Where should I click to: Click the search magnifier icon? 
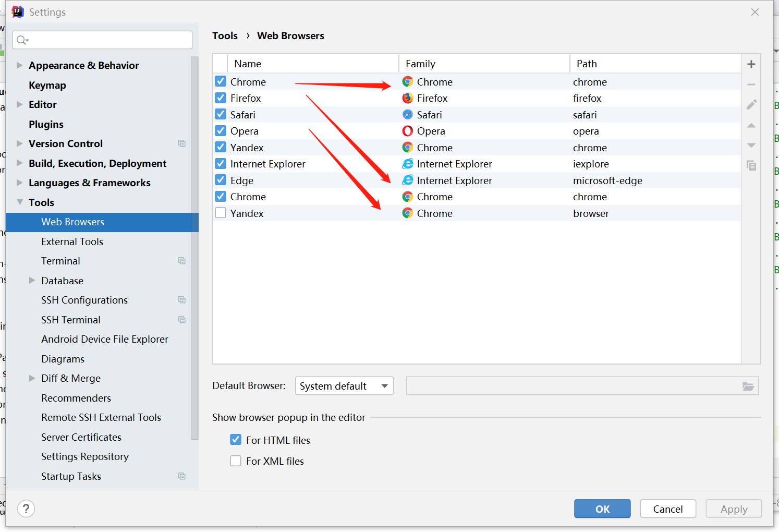[x=22, y=40]
